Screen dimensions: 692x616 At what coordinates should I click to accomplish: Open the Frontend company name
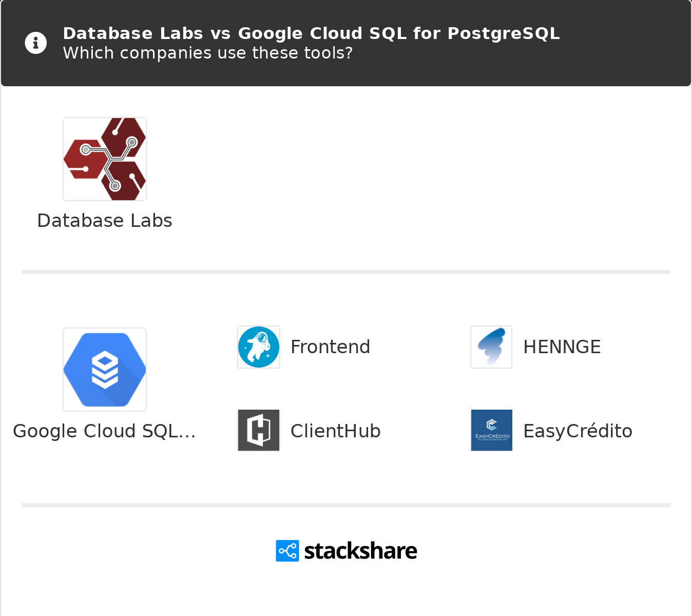point(330,347)
